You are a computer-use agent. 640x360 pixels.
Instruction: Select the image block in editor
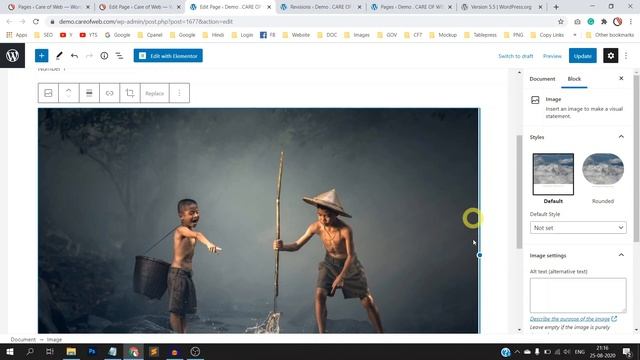click(258, 220)
